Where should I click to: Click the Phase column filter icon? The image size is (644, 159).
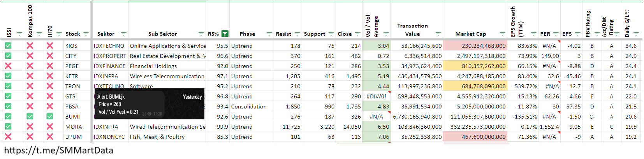(x=269, y=34)
